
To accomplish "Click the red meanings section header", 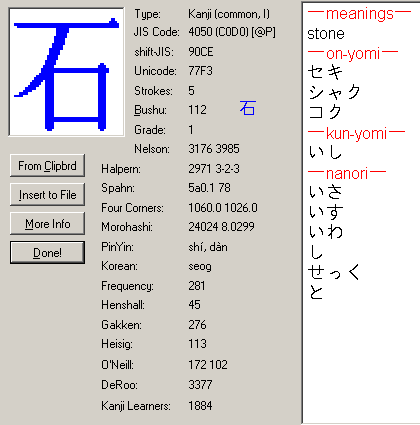I will tap(359, 14).
